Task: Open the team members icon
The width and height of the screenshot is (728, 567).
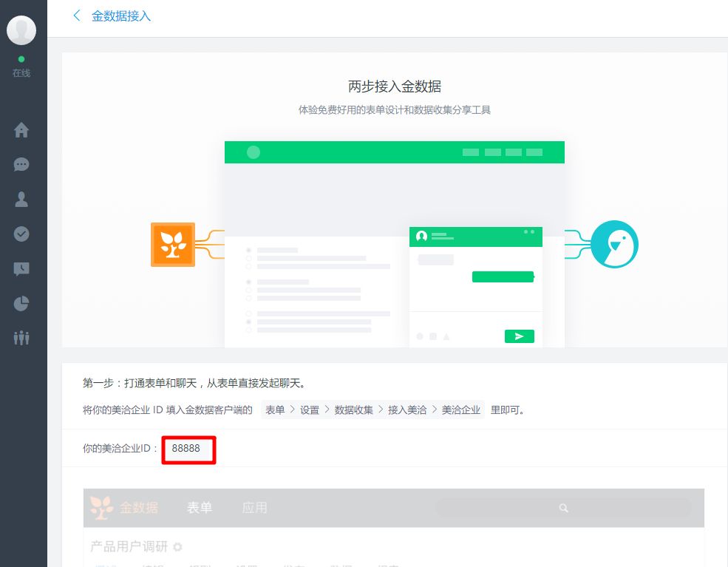Action: pos(21,338)
